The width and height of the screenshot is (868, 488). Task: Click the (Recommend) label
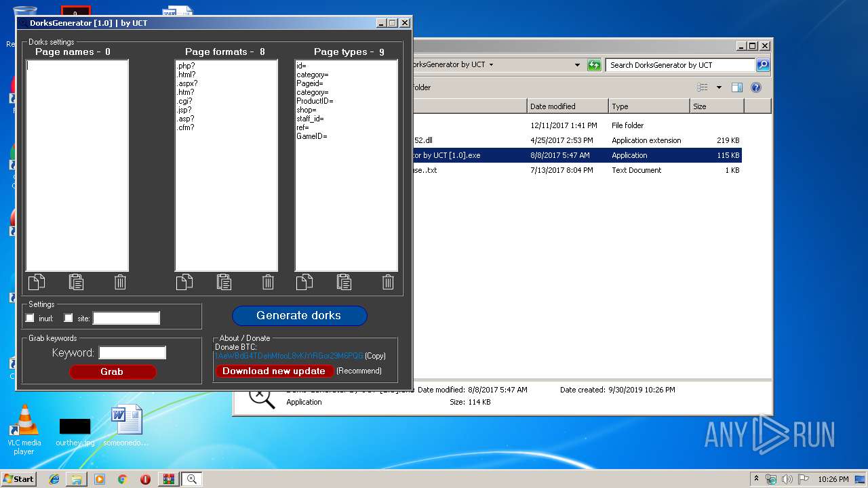click(x=359, y=371)
